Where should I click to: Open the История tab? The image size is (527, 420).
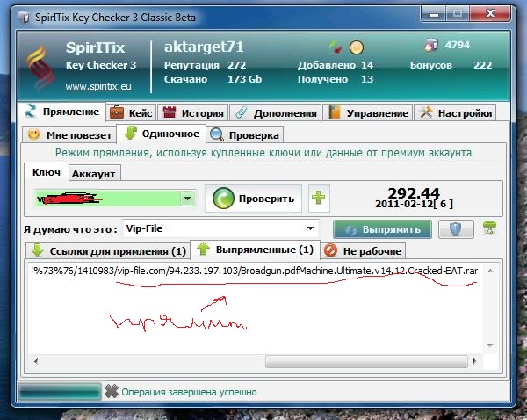[193, 113]
